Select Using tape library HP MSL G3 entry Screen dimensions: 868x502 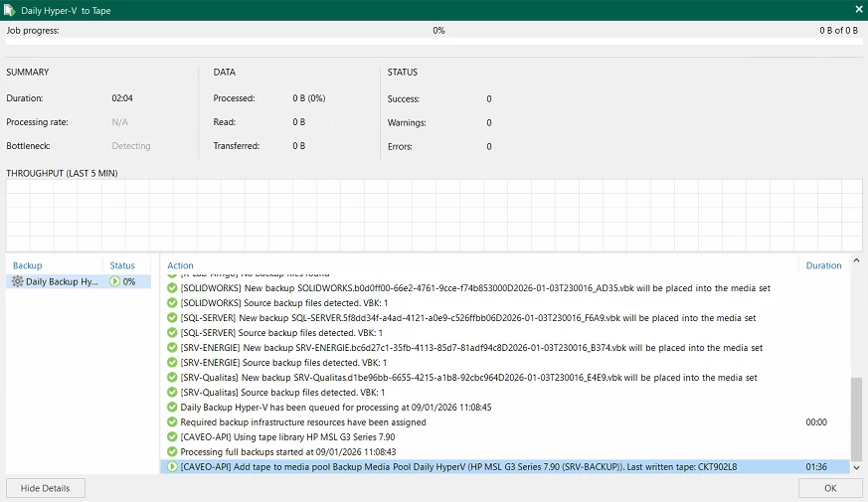(x=505, y=437)
